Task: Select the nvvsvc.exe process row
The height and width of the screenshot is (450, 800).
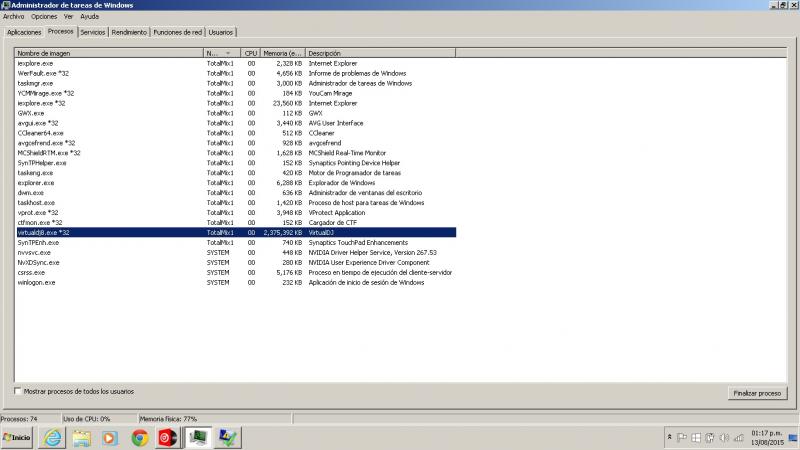Action: [x=236, y=253]
